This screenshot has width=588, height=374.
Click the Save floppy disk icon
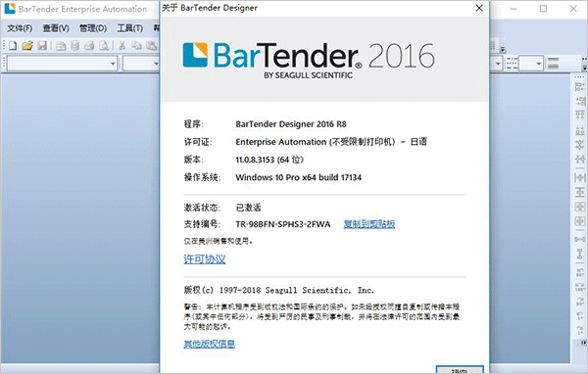coord(42,46)
